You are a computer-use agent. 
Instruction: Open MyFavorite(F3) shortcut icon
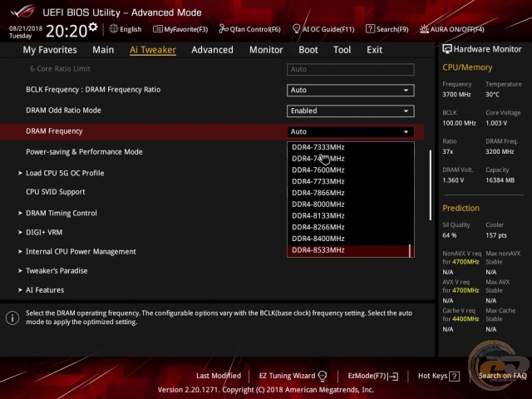coord(158,29)
